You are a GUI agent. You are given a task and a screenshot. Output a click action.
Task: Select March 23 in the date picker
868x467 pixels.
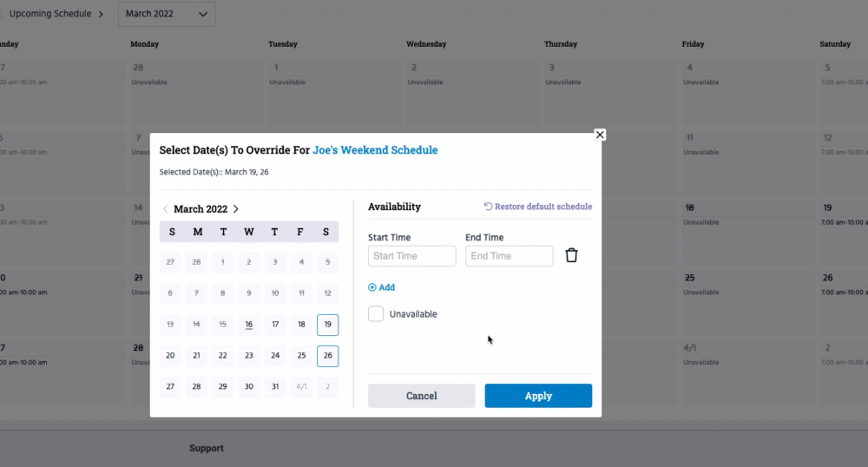click(x=249, y=356)
